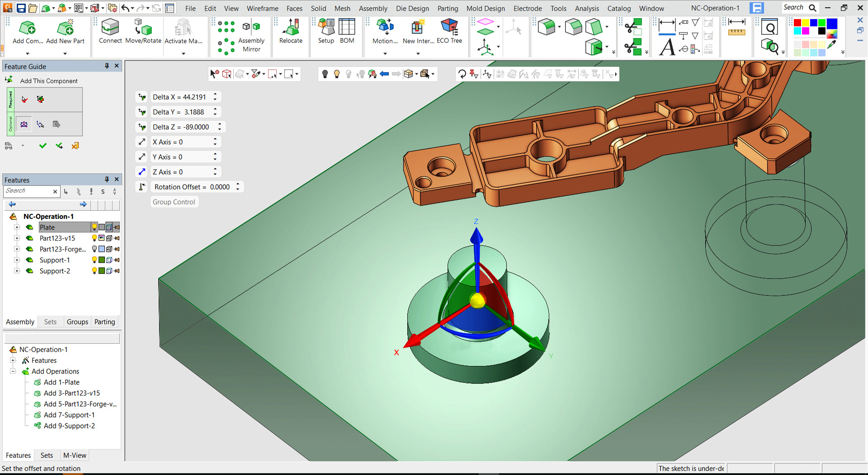
Task: Open the Mold Design menu
Action: [x=485, y=8]
